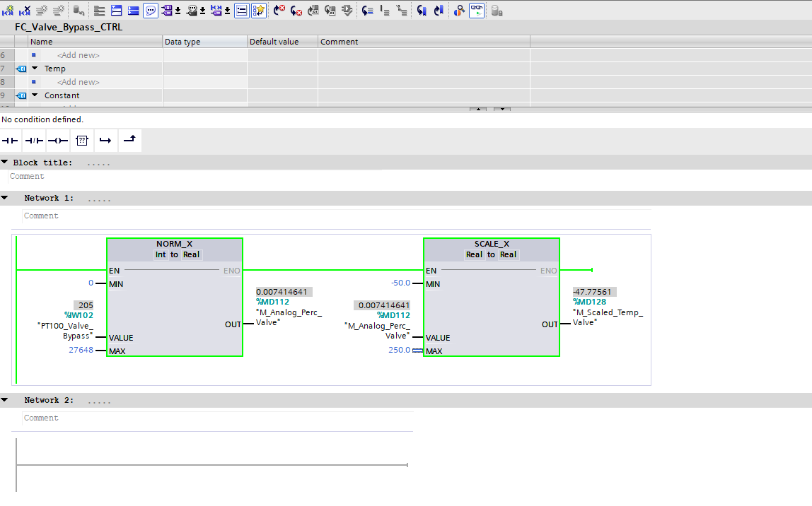Image resolution: width=812 pixels, height=506 pixels.
Task: Click the FC_Valve_Bypass_CTRL block name header
Action: (69, 27)
